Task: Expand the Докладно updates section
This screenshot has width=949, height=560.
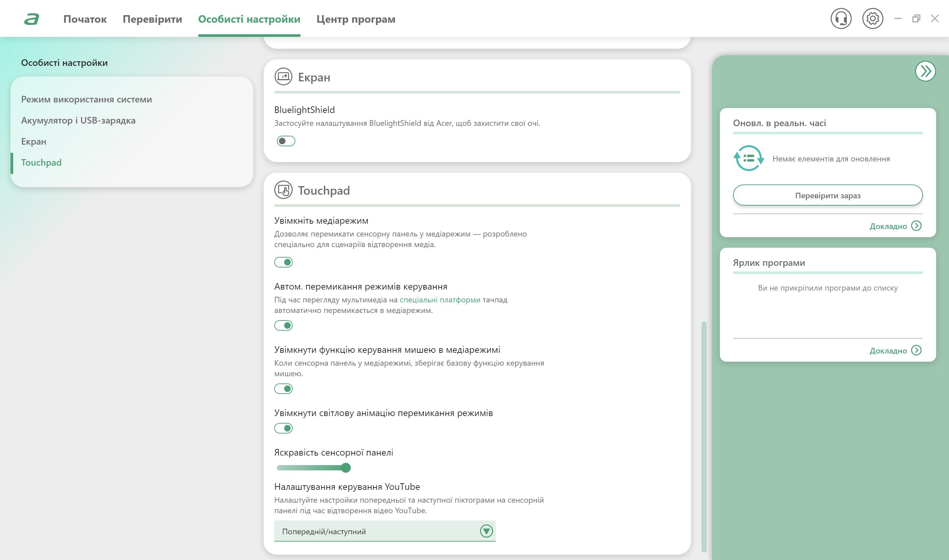Action: pos(896,226)
